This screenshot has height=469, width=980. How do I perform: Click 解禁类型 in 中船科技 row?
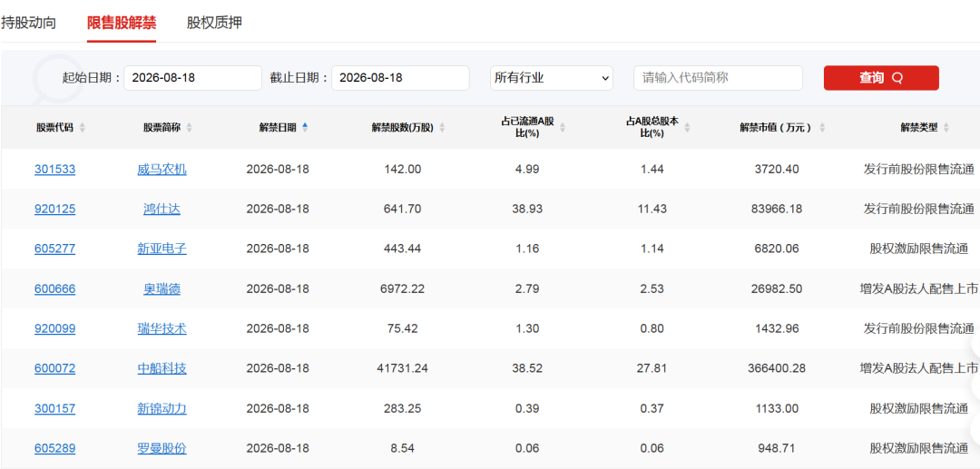click(918, 368)
